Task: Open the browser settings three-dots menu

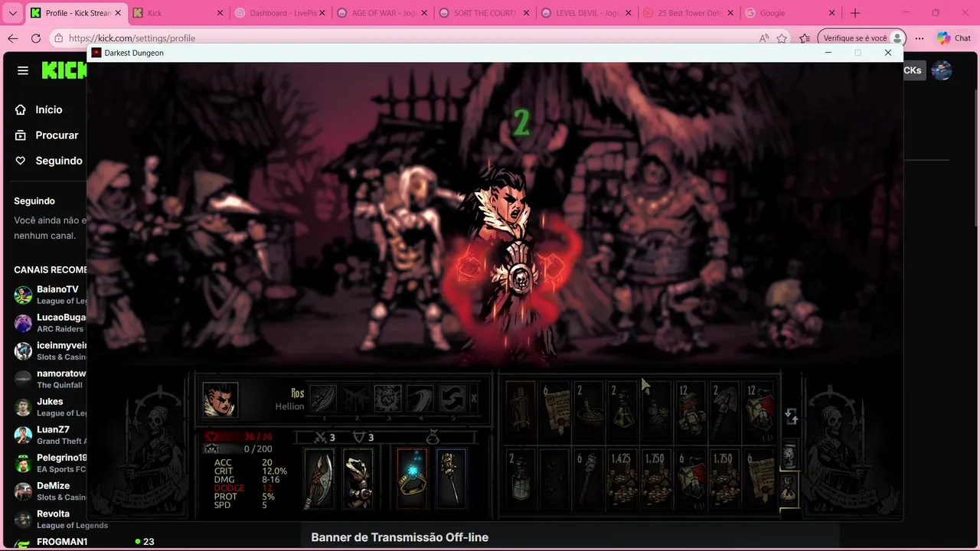Action: (920, 38)
